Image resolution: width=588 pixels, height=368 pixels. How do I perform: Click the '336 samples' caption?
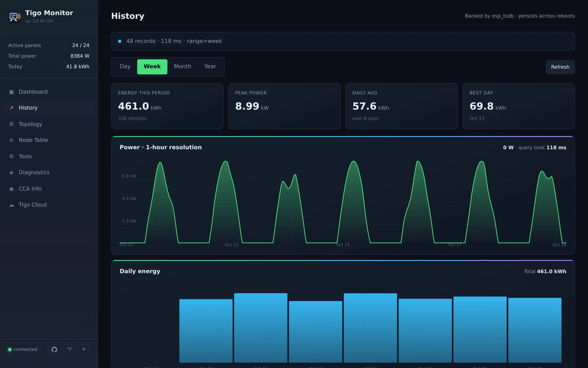pos(132,118)
